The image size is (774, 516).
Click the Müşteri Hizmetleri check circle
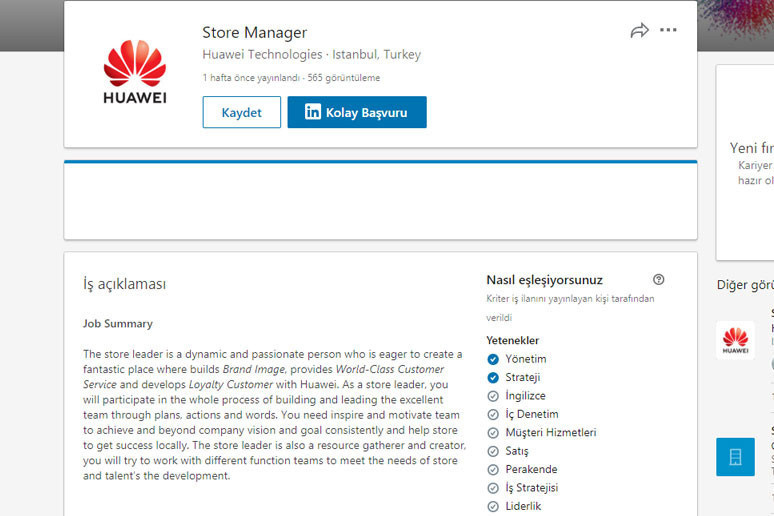493,433
